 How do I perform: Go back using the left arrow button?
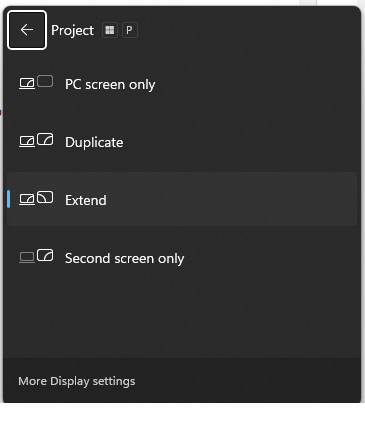click(27, 30)
